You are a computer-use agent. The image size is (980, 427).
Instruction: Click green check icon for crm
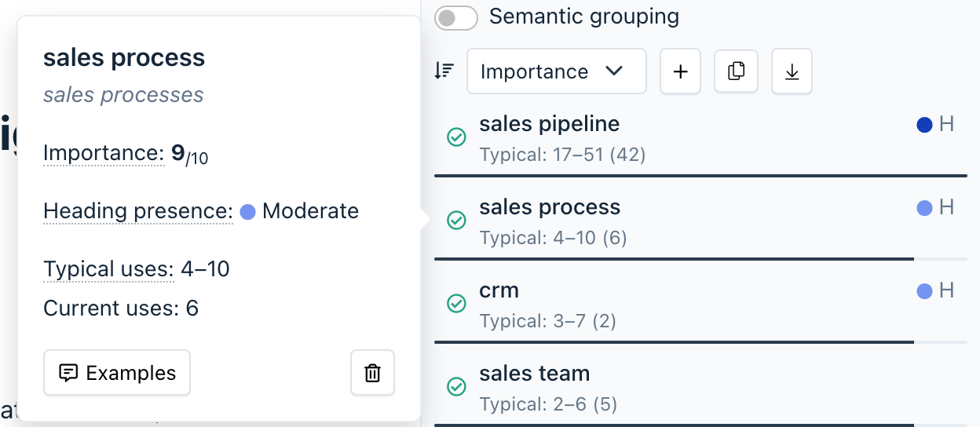[456, 304]
